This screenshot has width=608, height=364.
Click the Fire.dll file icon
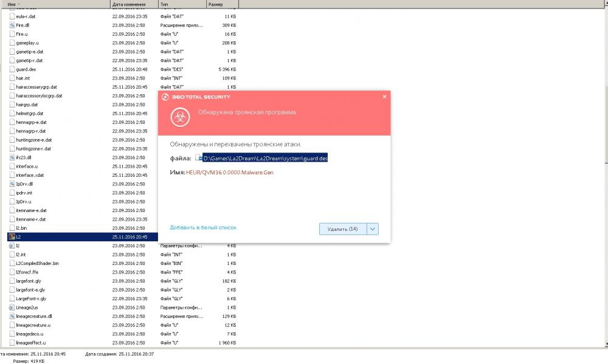coord(12,26)
